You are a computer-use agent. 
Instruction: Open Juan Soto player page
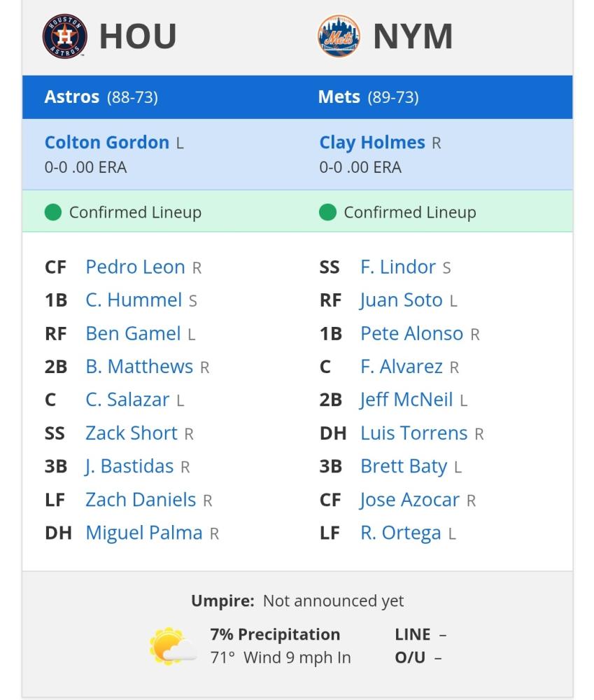tap(401, 300)
